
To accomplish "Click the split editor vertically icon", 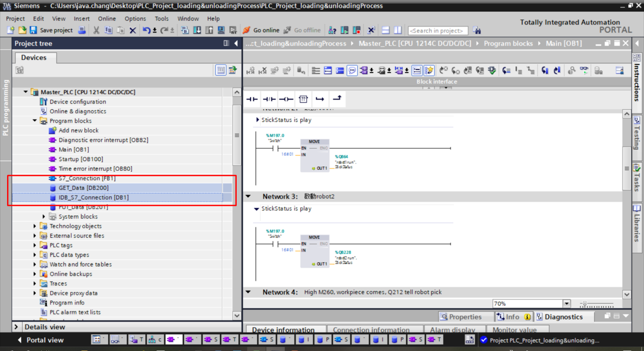I will (x=398, y=30).
